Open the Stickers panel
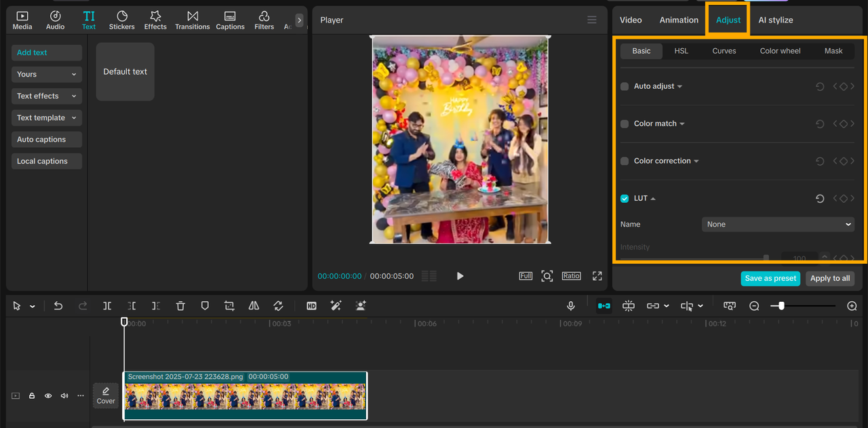Viewport: 868px width, 428px height. pos(122,20)
